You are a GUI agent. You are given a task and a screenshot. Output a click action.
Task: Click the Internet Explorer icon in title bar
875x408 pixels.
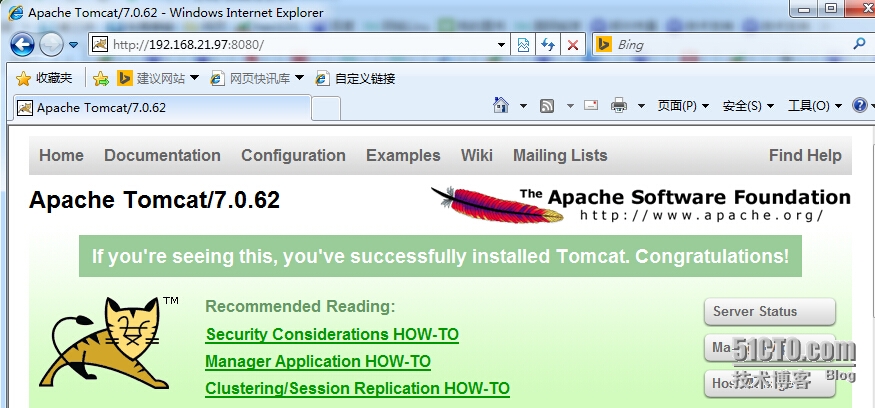(x=16, y=12)
